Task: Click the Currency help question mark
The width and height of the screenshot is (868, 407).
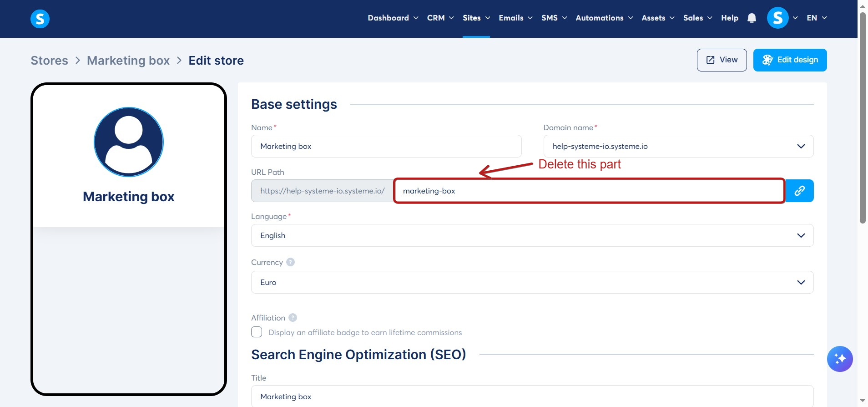Action: point(291,262)
